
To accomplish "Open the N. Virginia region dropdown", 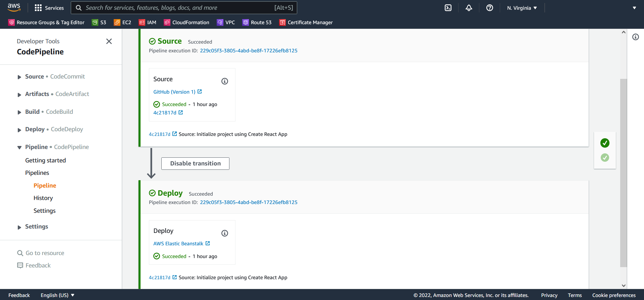I will point(522,8).
